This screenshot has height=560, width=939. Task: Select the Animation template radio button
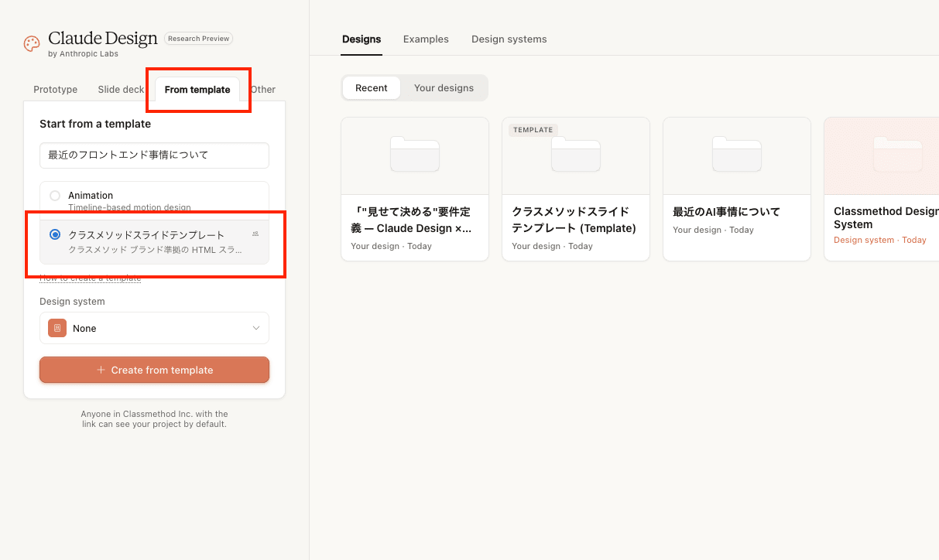pyautogui.click(x=55, y=196)
